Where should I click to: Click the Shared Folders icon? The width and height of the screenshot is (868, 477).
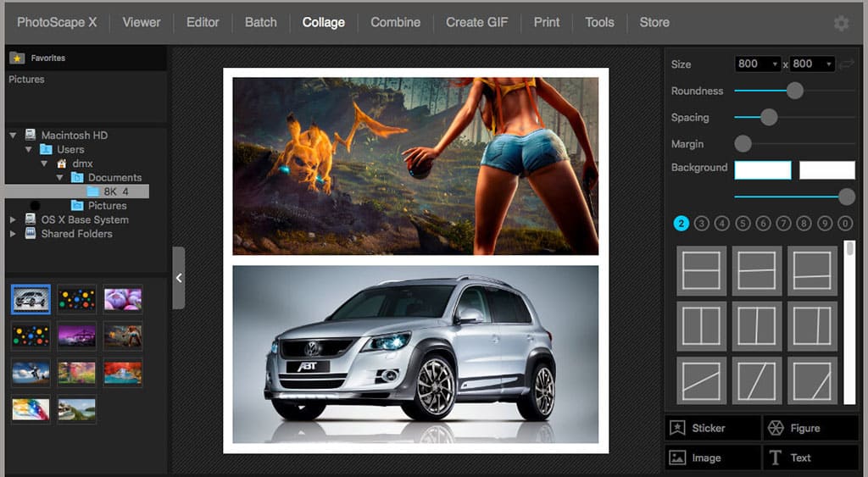tap(31, 234)
